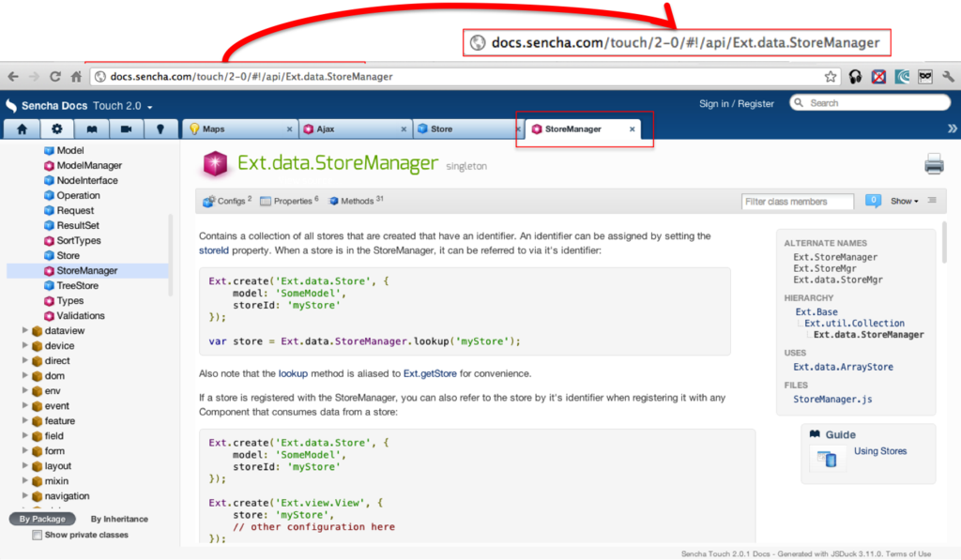Viewport: 961px width, 560px height.
Task: Expand the navigation package
Action: [x=25, y=495]
